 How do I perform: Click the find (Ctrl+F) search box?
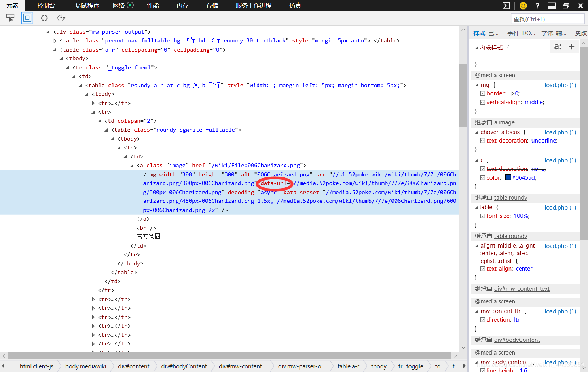[x=548, y=19]
